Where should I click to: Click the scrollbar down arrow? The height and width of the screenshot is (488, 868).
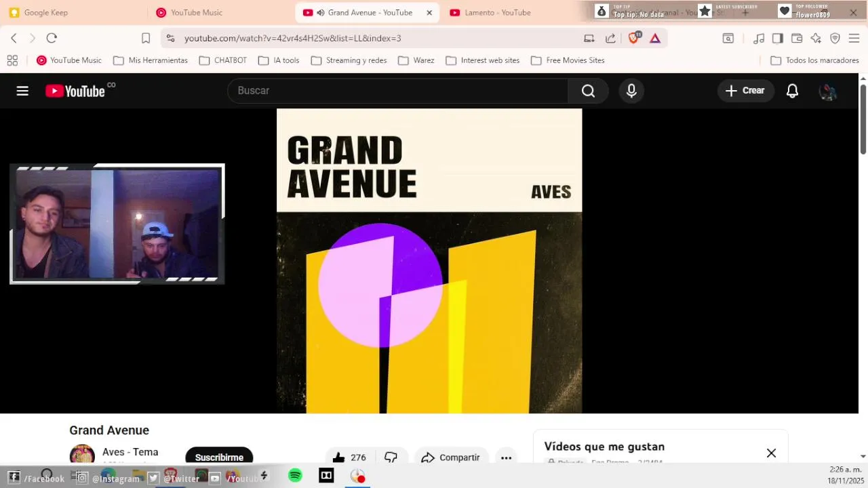[863, 457]
